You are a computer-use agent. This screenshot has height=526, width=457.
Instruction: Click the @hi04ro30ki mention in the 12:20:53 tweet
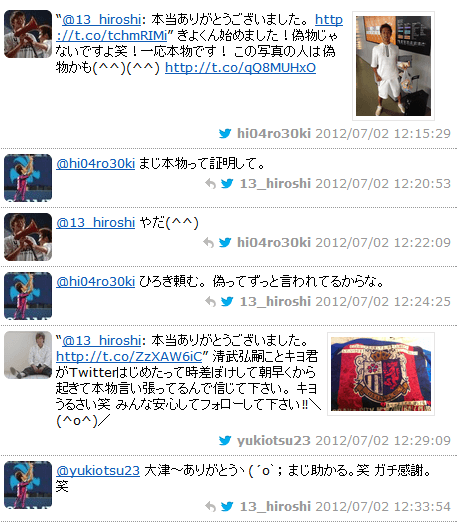[95, 163]
